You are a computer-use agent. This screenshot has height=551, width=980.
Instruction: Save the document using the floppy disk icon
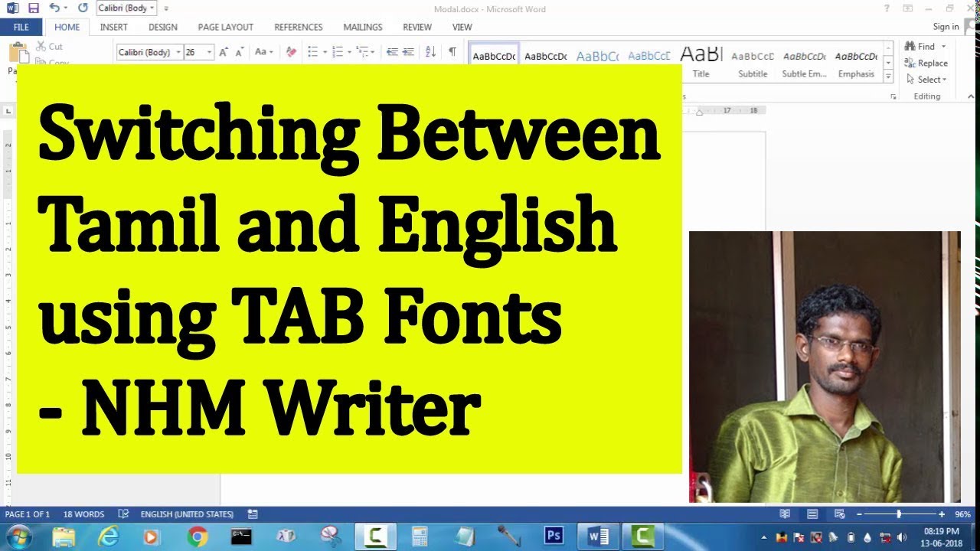coord(33,8)
